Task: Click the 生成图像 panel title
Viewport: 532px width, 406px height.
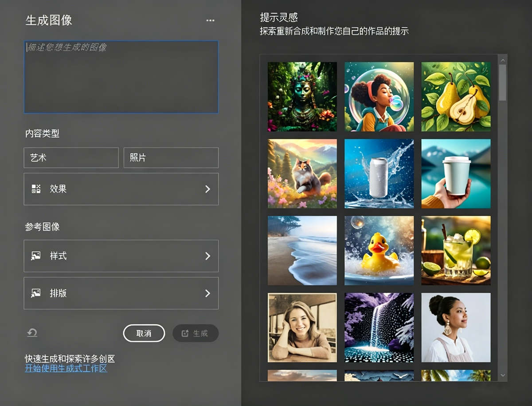Action: point(49,20)
